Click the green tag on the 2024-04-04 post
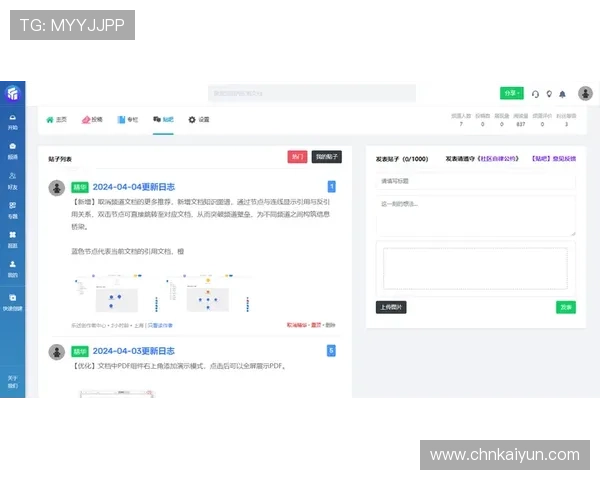The height and width of the screenshot is (480, 600). coord(80,187)
